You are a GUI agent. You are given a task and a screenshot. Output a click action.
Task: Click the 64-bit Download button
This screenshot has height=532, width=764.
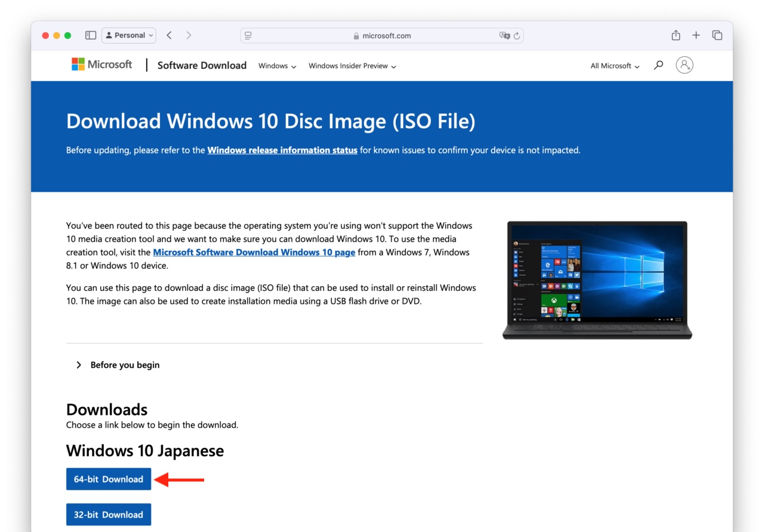109,479
